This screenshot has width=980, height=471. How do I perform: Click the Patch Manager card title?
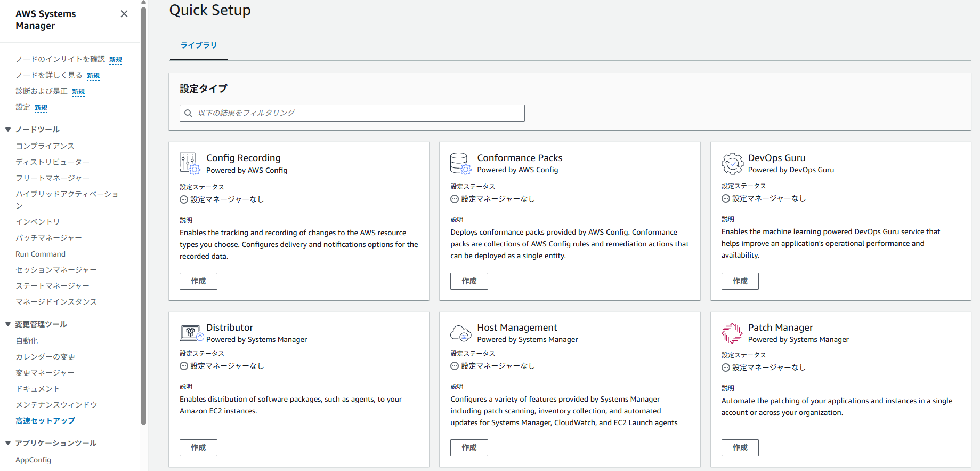tap(780, 328)
